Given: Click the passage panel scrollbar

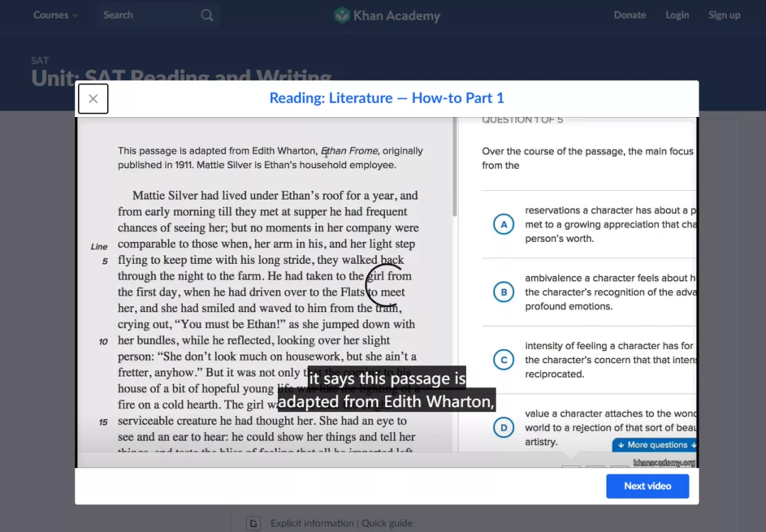Looking at the screenshot, I should click(455, 167).
